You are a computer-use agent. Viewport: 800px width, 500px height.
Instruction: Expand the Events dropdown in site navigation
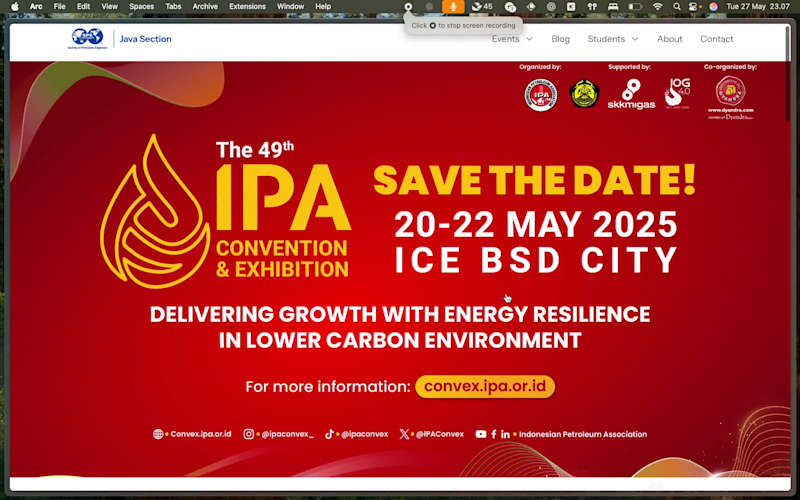pos(512,39)
